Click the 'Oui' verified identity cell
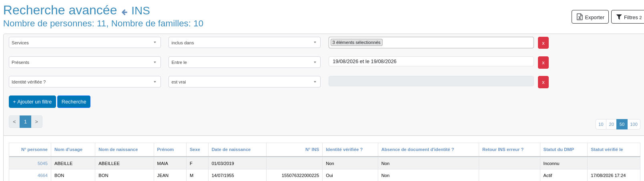The image size is (644, 181). click(350, 175)
